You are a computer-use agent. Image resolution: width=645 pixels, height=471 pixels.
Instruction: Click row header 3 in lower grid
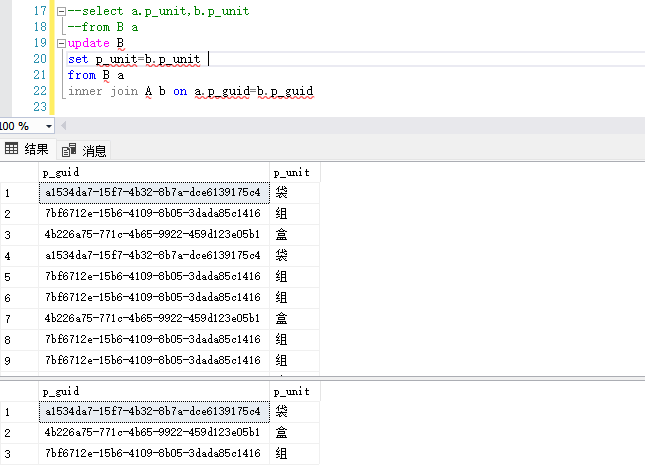point(19,454)
